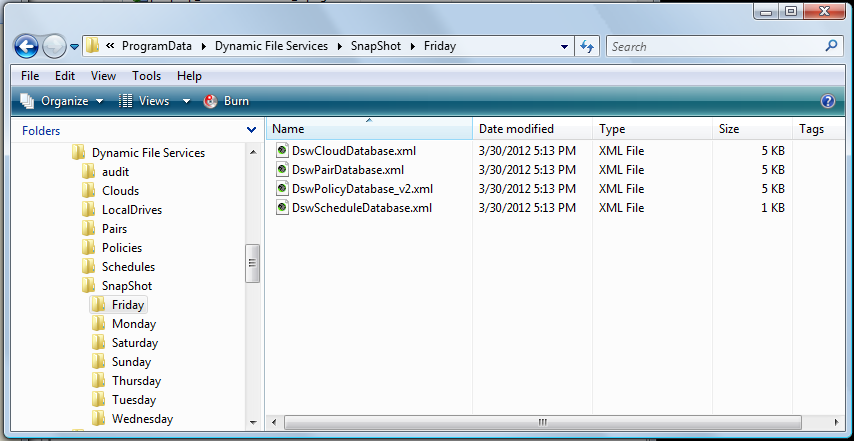The height and width of the screenshot is (441, 854).
Task: Click the file list horizontal scrollbar thumb
Action: (x=542, y=422)
